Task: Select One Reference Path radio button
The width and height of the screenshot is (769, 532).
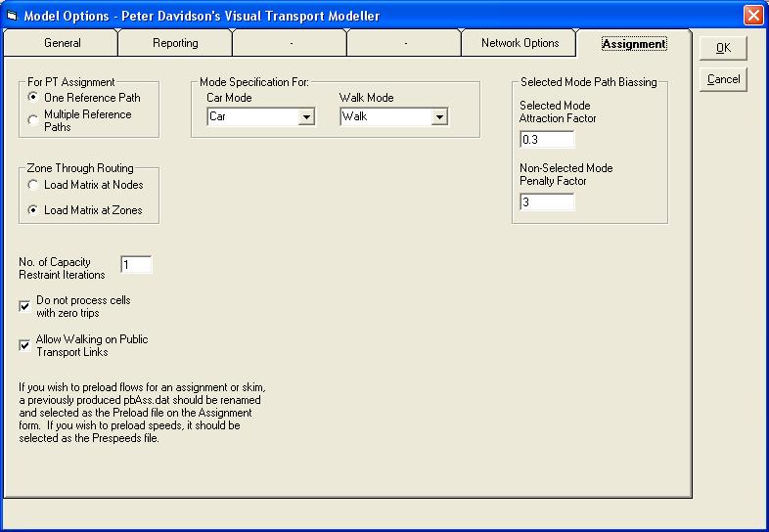Action: [34, 98]
